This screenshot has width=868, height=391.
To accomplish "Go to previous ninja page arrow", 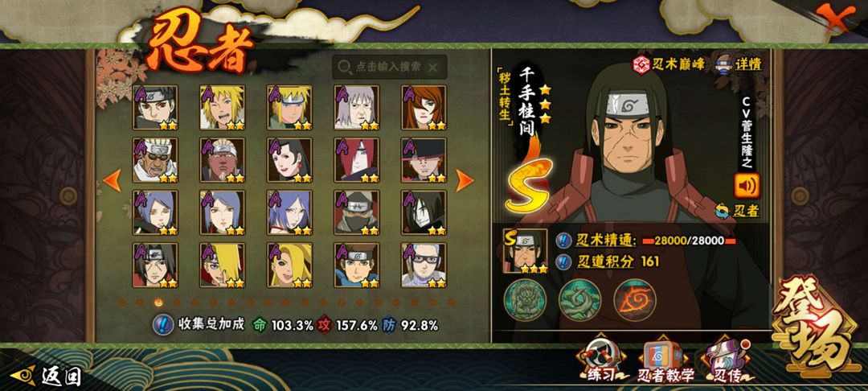I will [112, 180].
